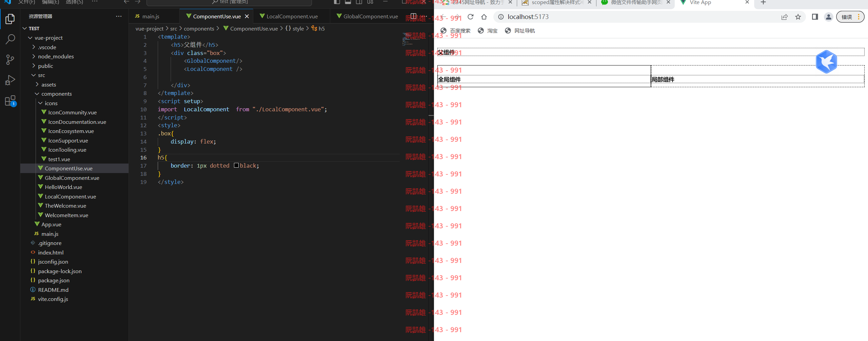Bookmark this page with the star icon

798,17
